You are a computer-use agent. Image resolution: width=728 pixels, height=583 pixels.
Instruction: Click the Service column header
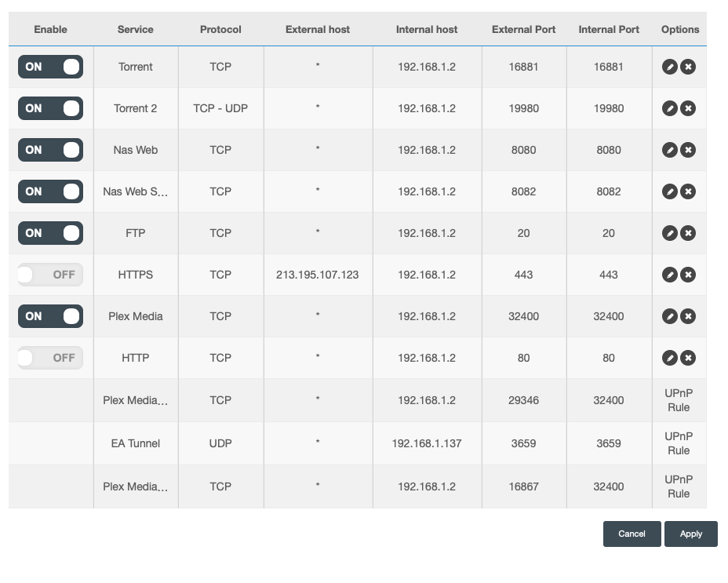[136, 30]
